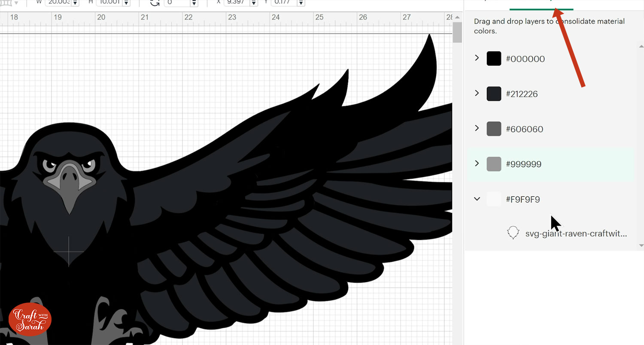644x345 pixels.
Task: Collapse the #F9F9F9 color group
Action: pos(477,199)
